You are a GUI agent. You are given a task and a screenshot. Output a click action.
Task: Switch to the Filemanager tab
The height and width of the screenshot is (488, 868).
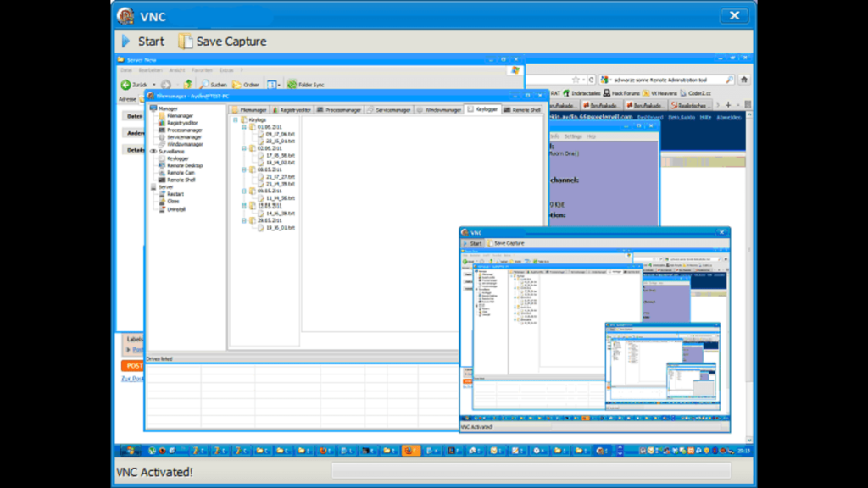249,109
